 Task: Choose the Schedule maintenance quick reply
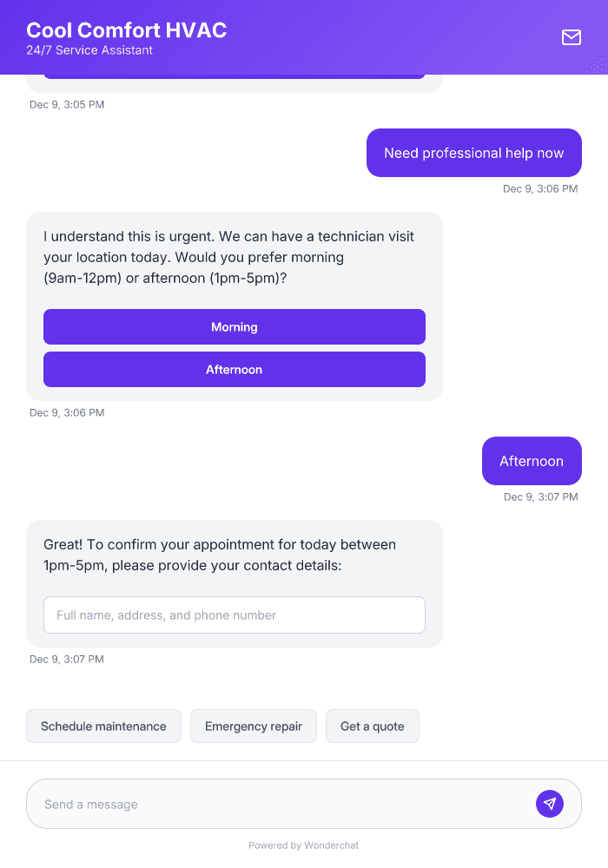[103, 726]
